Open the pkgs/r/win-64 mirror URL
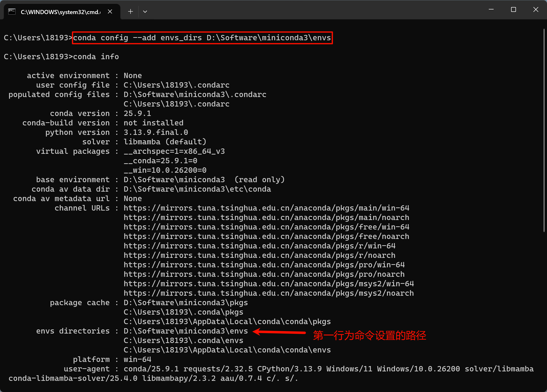Screen dimensions: 547x392 tap(260, 246)
